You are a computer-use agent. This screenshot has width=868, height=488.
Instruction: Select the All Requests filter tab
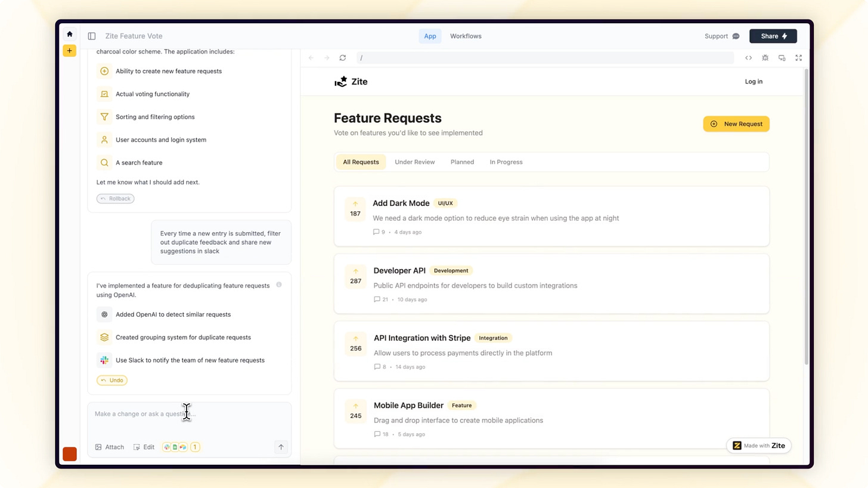coord(361,162)
